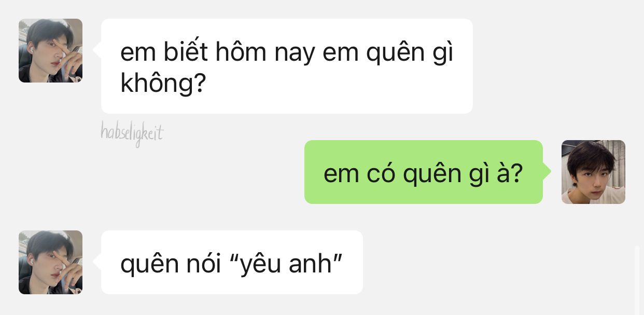Click "em biết" at the start of the first message
This screenshot has width=644, height=315.
(166, 52)
